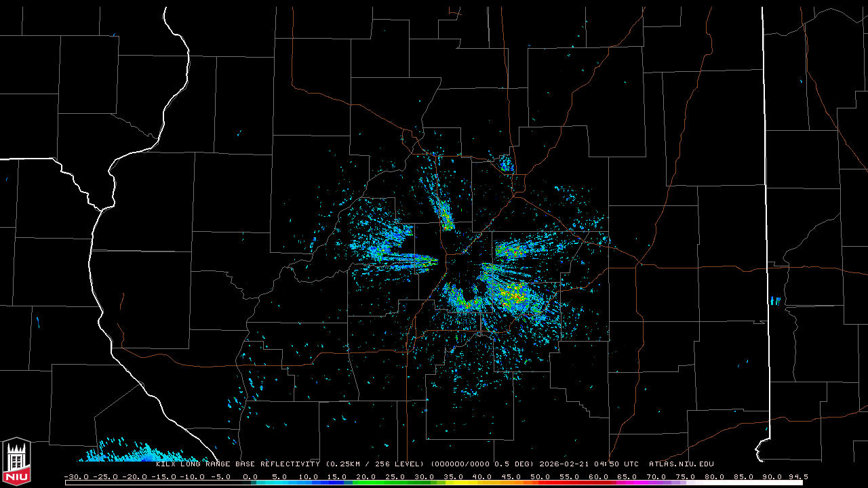The image size is (868, 488).
Task: Click the '2026-02-21 04:50 UTC' timestamp
Action: pyautogui.click(x=589, y=464)
